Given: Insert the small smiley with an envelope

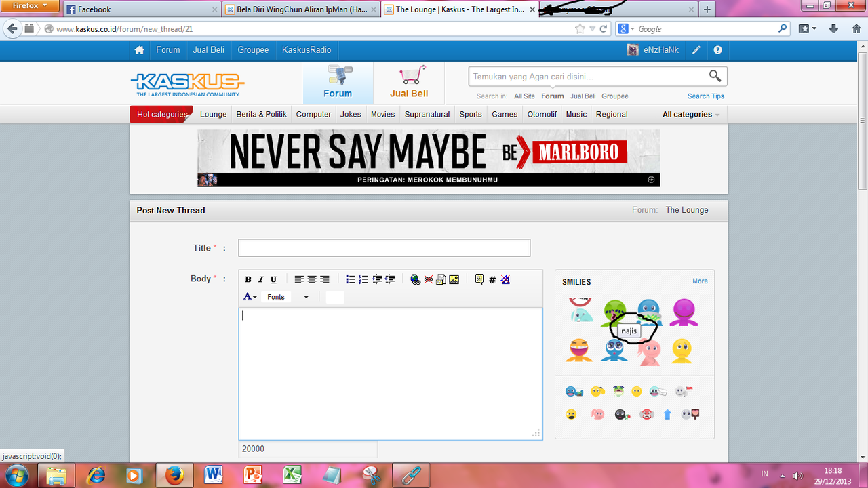Looking at the screenshot, I should [658, 391].
